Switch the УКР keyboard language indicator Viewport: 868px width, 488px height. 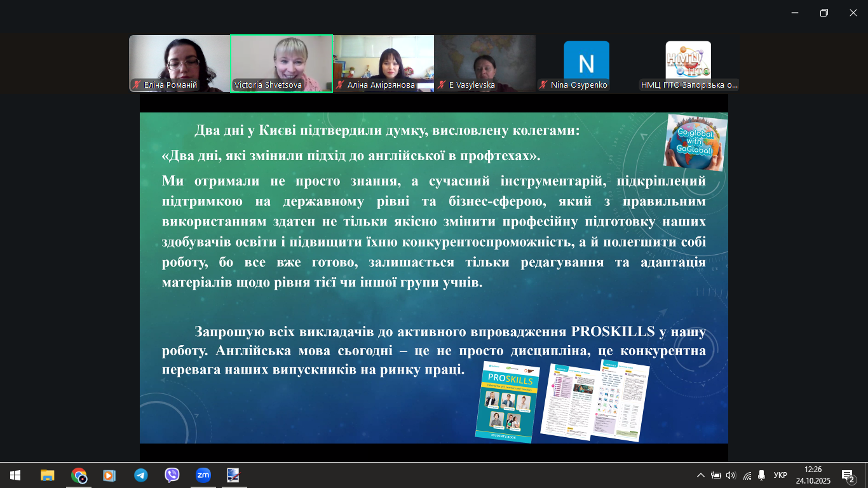(780, 475)
